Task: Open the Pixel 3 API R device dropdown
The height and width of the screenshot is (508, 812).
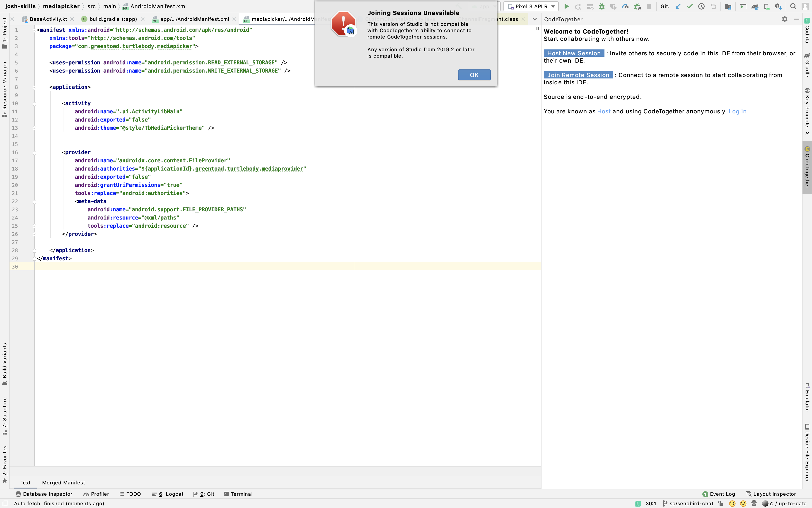Action: click(x=531, y=6)
